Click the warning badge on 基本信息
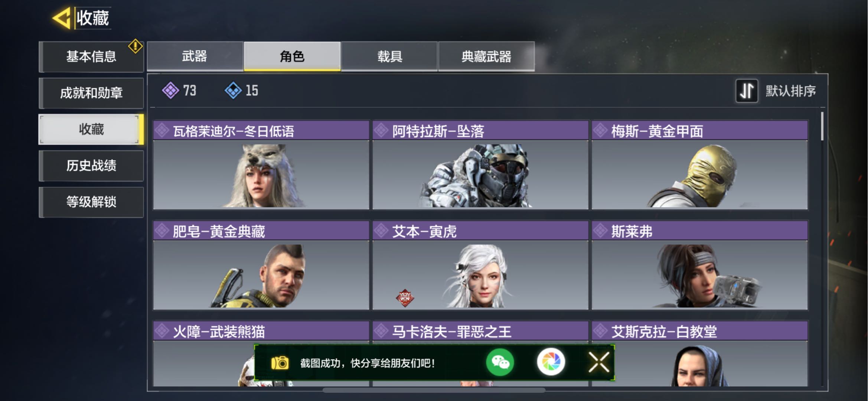The width and height of the screenshot is (868, 401). click(x=136, y=46)
